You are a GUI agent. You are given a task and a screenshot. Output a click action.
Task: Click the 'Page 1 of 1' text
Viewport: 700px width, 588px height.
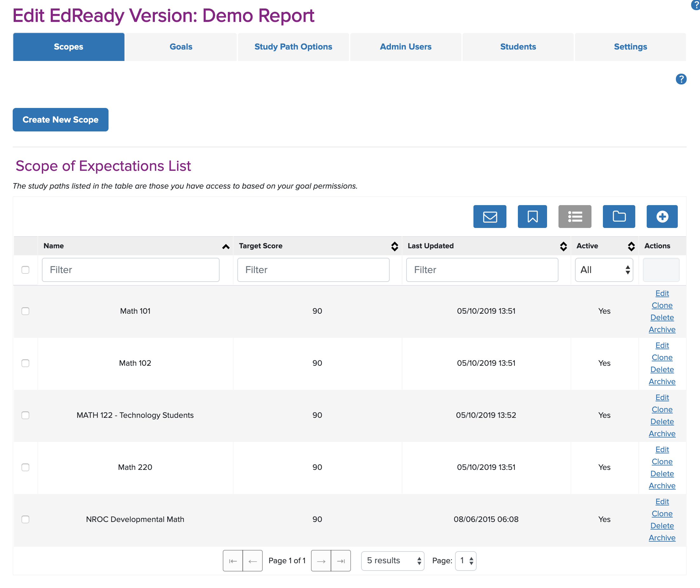coord(287,561)
